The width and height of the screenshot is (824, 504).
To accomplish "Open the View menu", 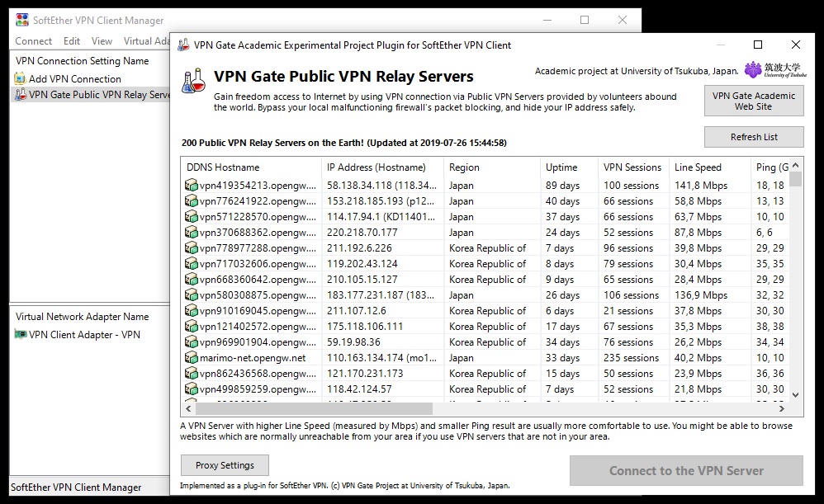I will (102, 41).
